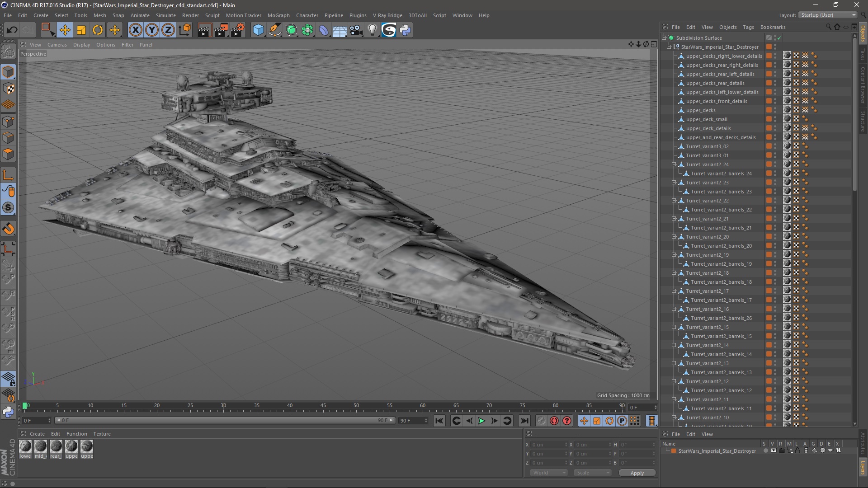Open Edit Render Settings
Image resolution: width=868 pixels, height=488 pixels.
(x=238, y=30)
